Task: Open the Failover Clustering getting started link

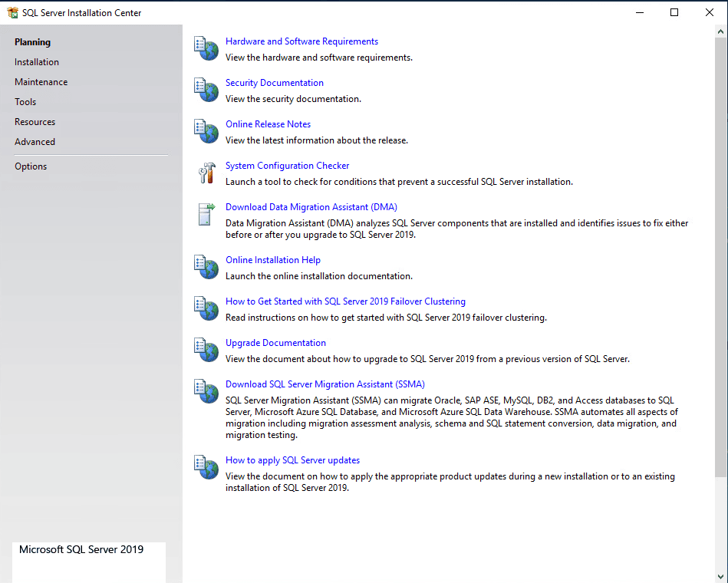Action: tap(345, 301)
